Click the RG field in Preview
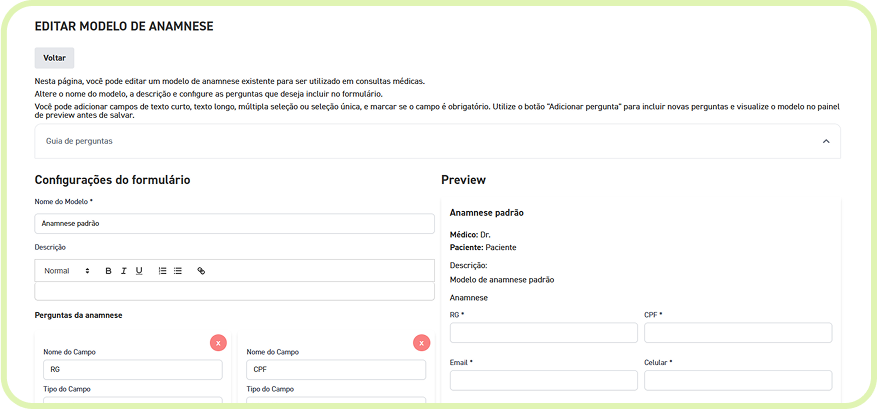This screenshot has width=877, height=409. (544, 332)
